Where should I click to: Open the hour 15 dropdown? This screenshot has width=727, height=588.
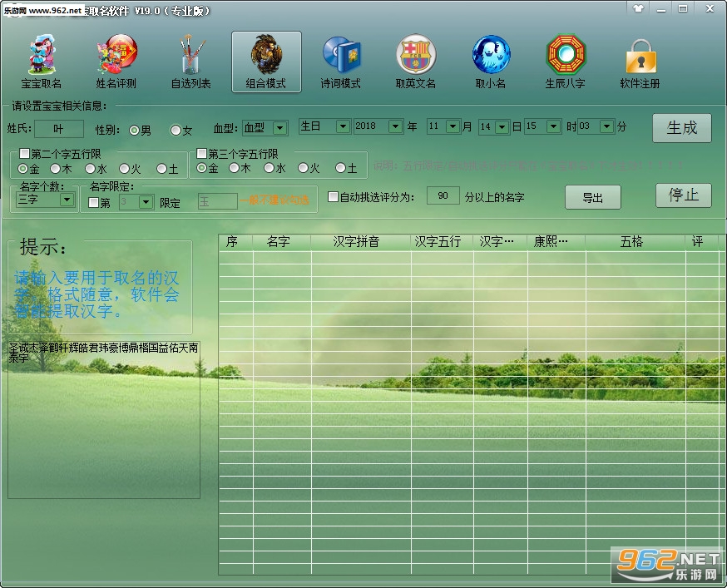click(553, 126)
